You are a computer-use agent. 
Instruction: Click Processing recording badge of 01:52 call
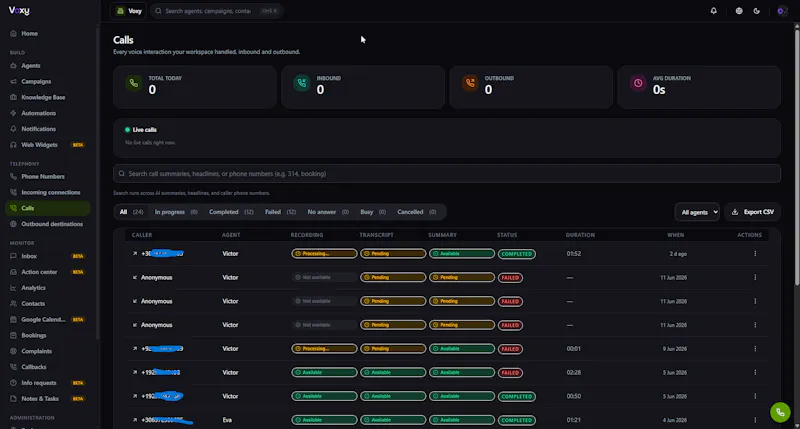pos(324,254)
